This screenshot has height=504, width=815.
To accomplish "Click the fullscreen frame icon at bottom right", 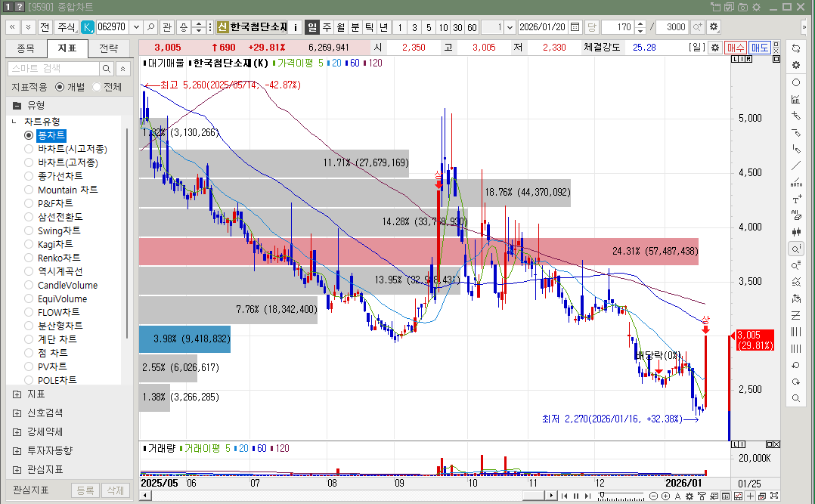I will [x=774, y=496].
